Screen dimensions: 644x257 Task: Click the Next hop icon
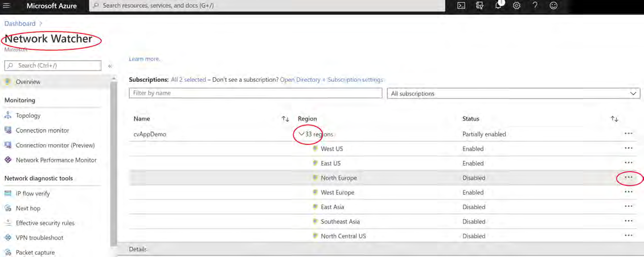(x=8, y=208)
